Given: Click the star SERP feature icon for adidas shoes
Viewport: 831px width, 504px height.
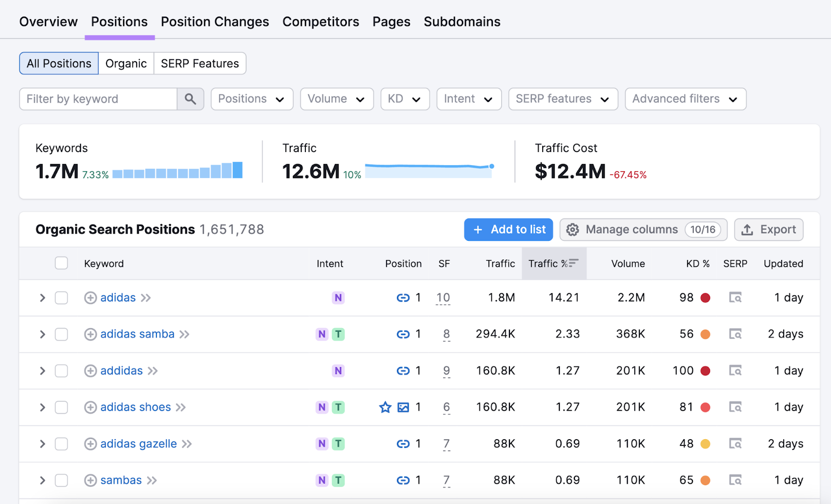Looking at the screenshot, I should [385, 407].
